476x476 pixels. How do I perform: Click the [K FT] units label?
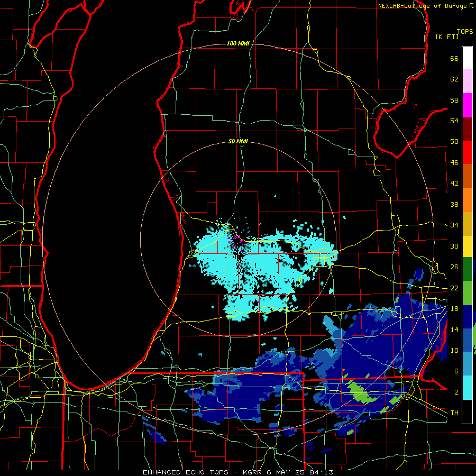pos(447,36)
